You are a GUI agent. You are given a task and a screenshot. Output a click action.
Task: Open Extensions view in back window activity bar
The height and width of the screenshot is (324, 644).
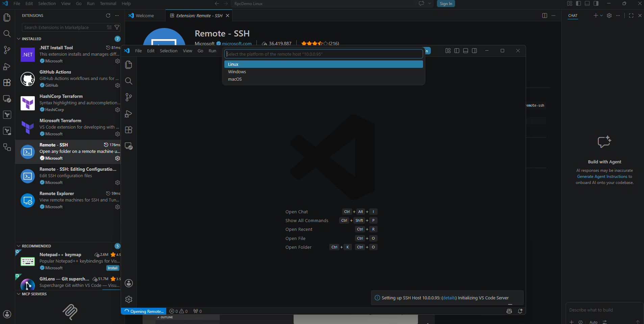7,82
